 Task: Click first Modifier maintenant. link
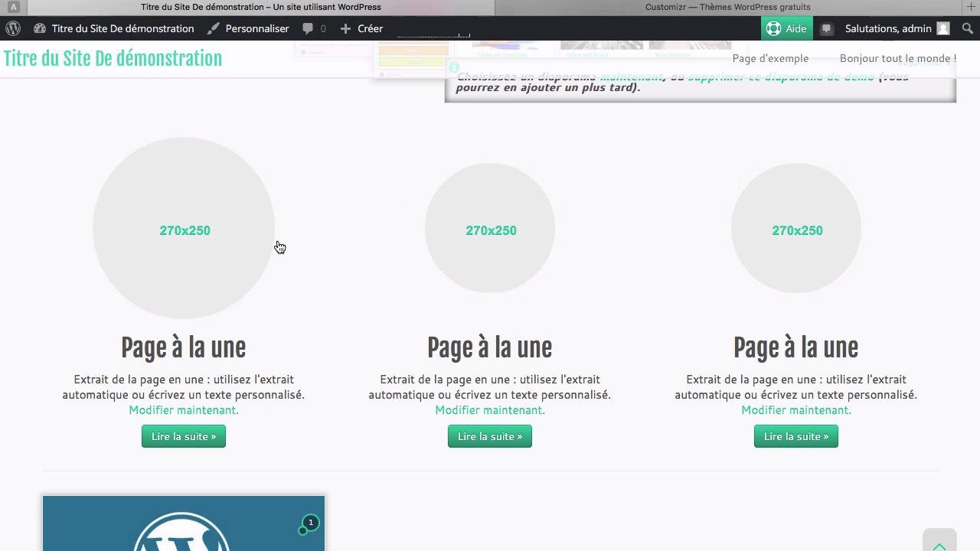pos(184,410)
